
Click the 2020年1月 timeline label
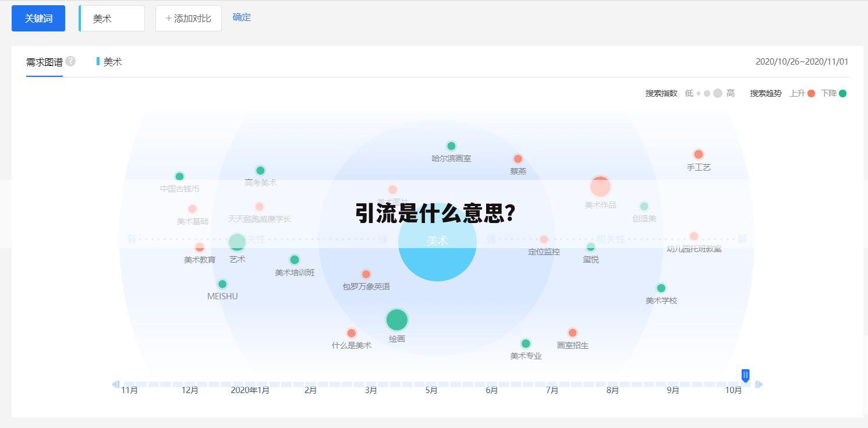(250, 390)
